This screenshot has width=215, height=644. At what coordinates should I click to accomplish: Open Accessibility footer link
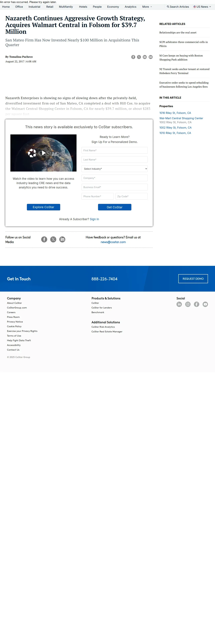(14, 345)
